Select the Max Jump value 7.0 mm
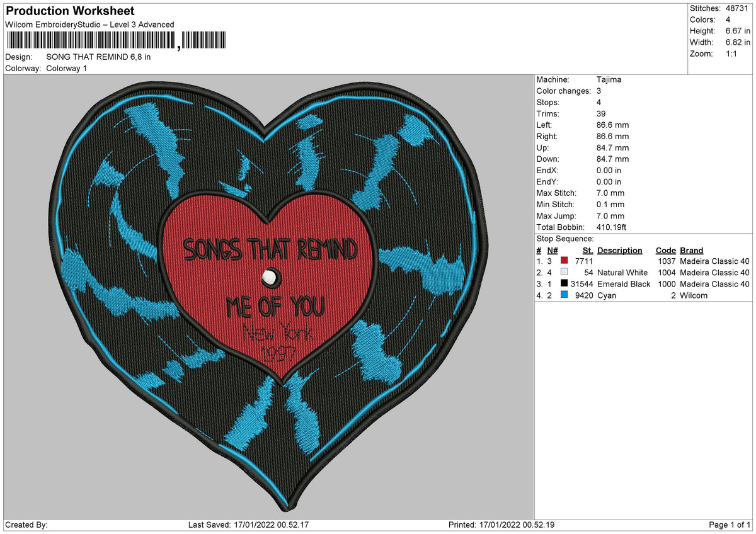This screenshot has height=534, width=756. pos(610,216)
